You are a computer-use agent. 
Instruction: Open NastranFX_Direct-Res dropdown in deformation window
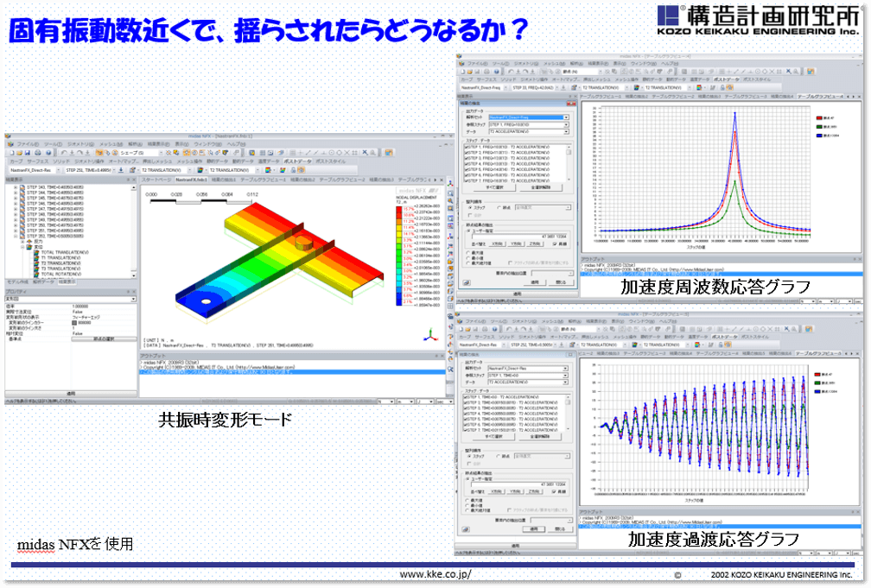35,170
